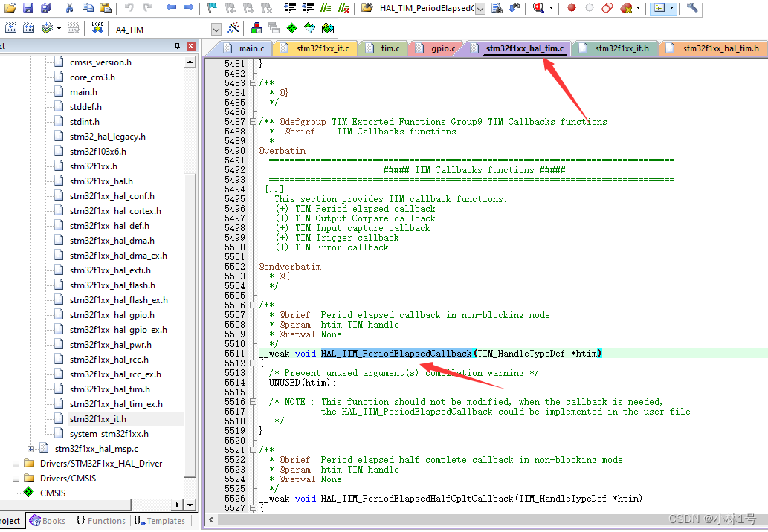Save all open files
This screenshot has width=768, height=532.
click(x=46, y=8)
